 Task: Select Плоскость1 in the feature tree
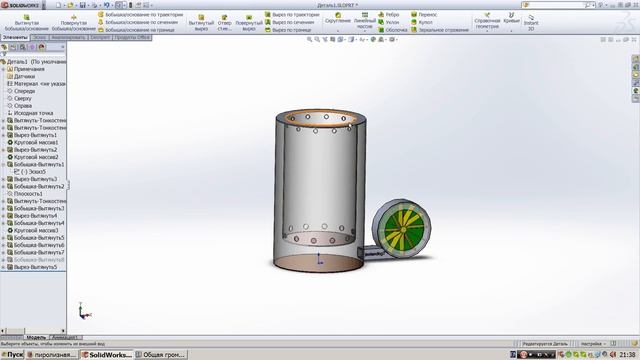(x=25, y=194)
